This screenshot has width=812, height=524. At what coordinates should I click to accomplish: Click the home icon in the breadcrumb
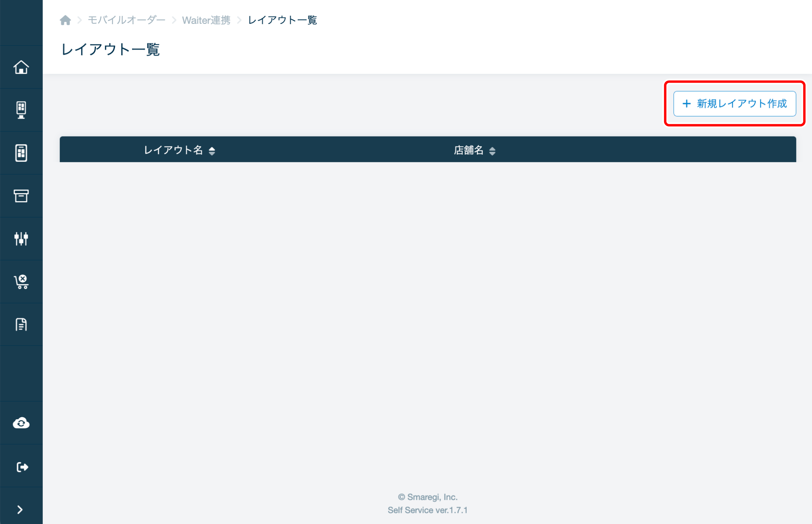(x=65, y=20)
